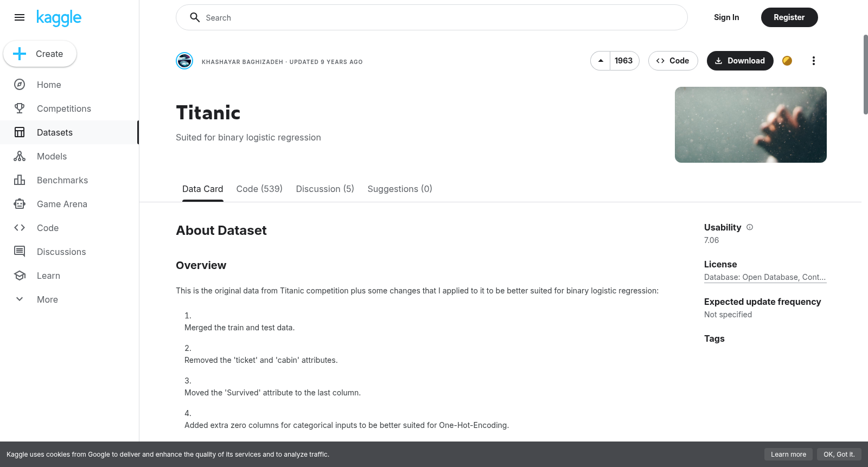
Task: Click the Code brackets icon in sidebar
Action: (x=20, y=228)
